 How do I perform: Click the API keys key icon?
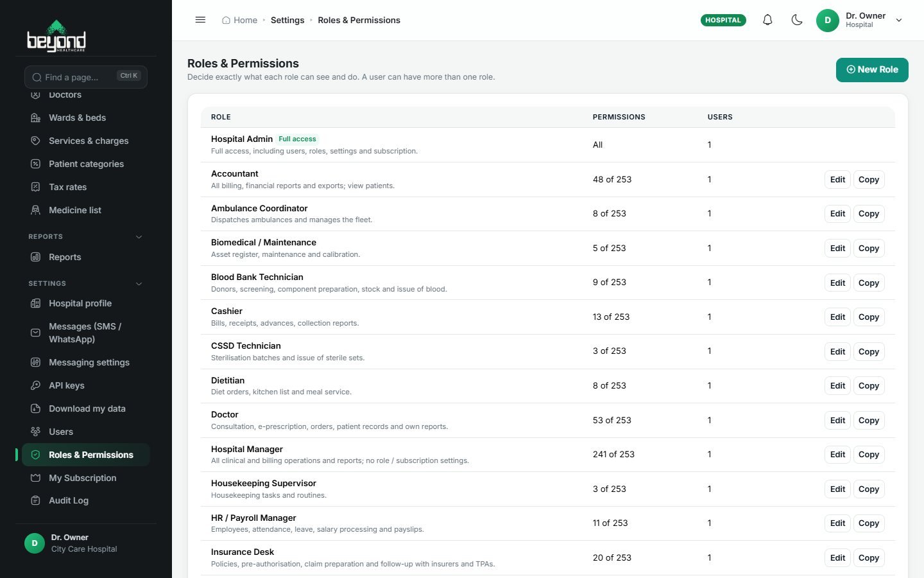[x=36, y=385]
